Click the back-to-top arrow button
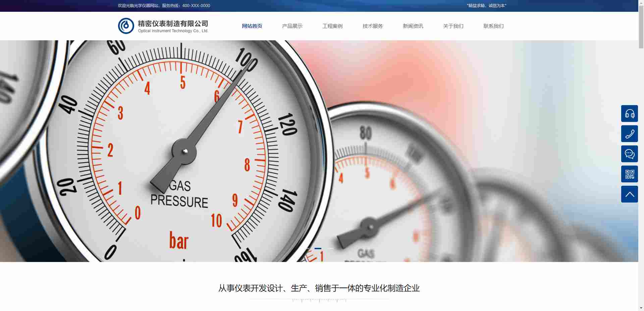Viewport: 644px width, 311px height. click(630, 194)
